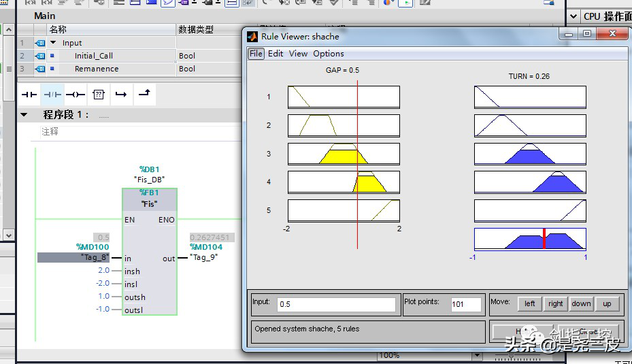632x364 pixels.
Task: Collapse network 程序段 1
Action: coord(24,114)
